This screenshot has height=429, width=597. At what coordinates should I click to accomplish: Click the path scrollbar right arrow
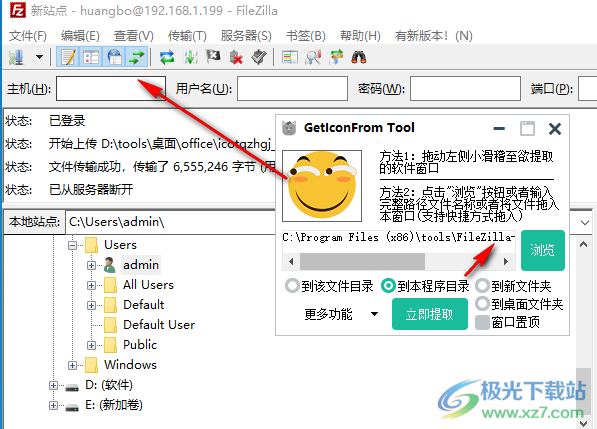point(506,262)
